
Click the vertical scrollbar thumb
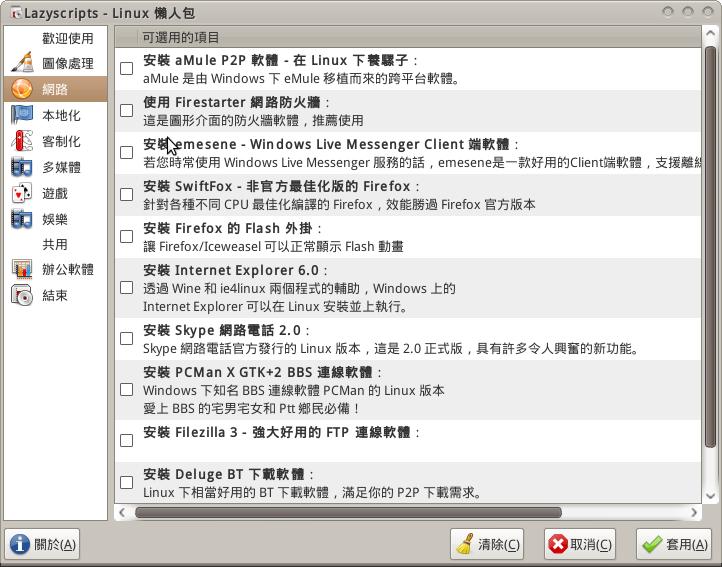click(x=710, y=246)
